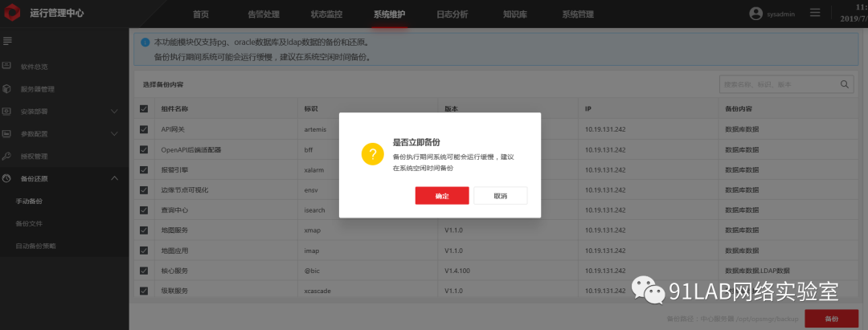Collapse sidebar with the menu-fold icon

click(x=7, y=41)
